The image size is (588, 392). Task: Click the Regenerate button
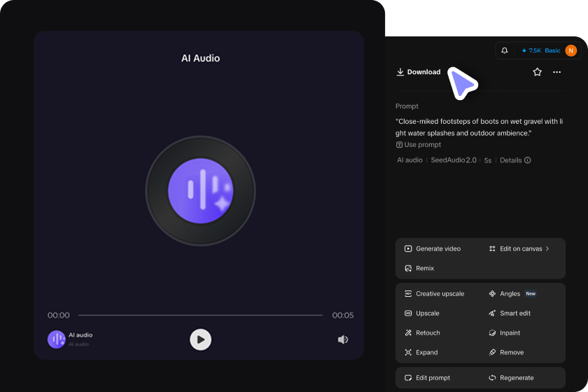point(511,378)
